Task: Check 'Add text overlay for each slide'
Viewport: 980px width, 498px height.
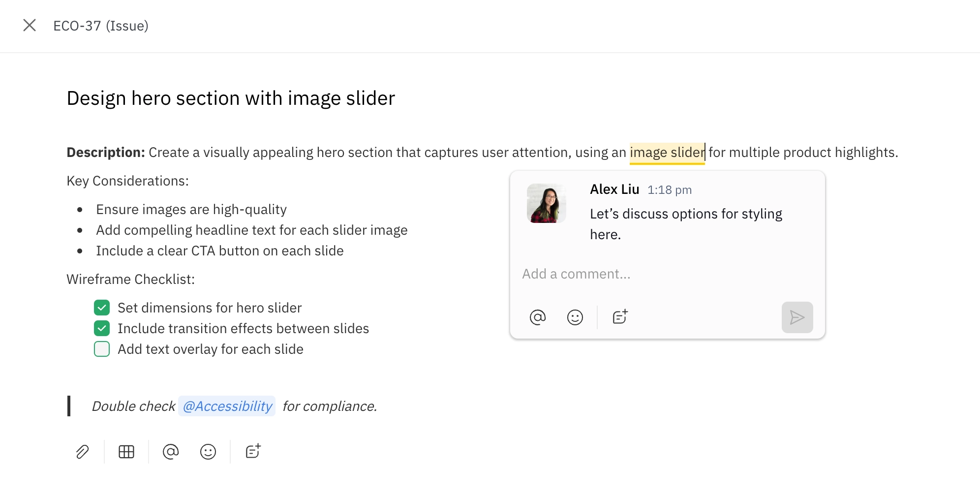Action: coord(102,349)
